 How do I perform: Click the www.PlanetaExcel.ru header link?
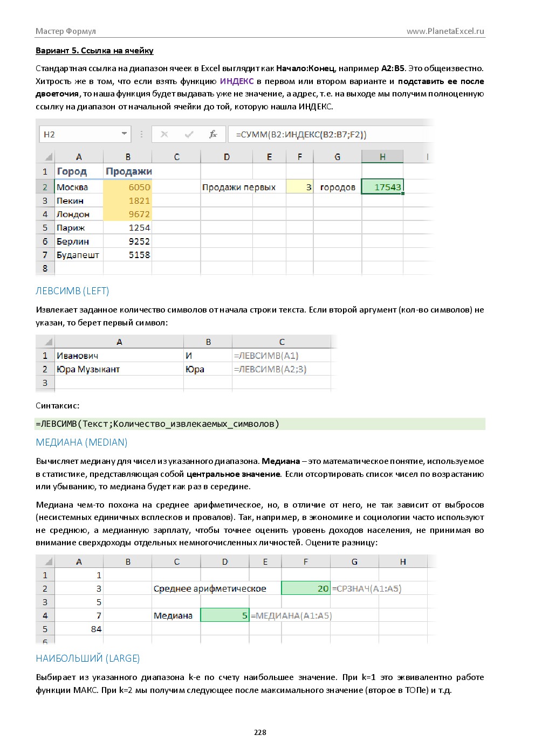pos(445,31)
